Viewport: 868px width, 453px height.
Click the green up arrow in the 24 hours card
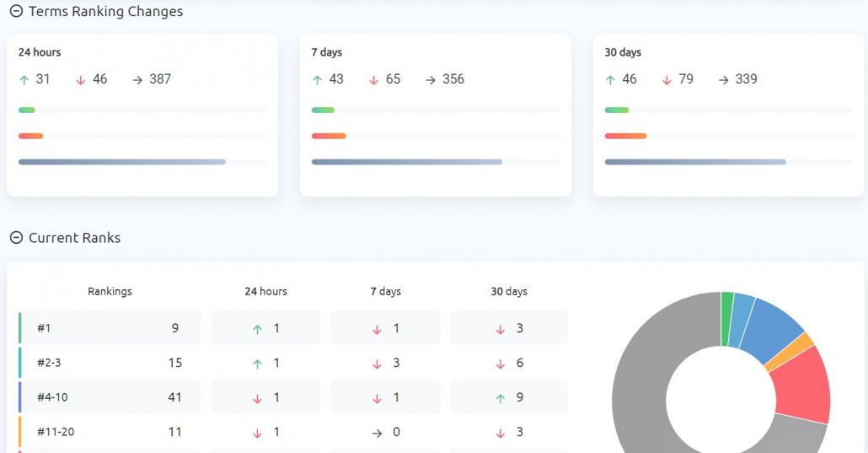(24, 80)
